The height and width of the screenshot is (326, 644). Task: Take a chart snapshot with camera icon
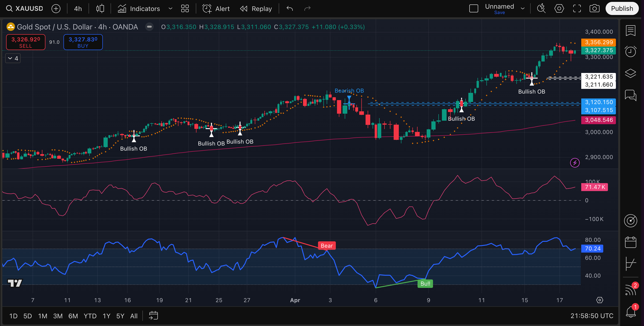594,8
